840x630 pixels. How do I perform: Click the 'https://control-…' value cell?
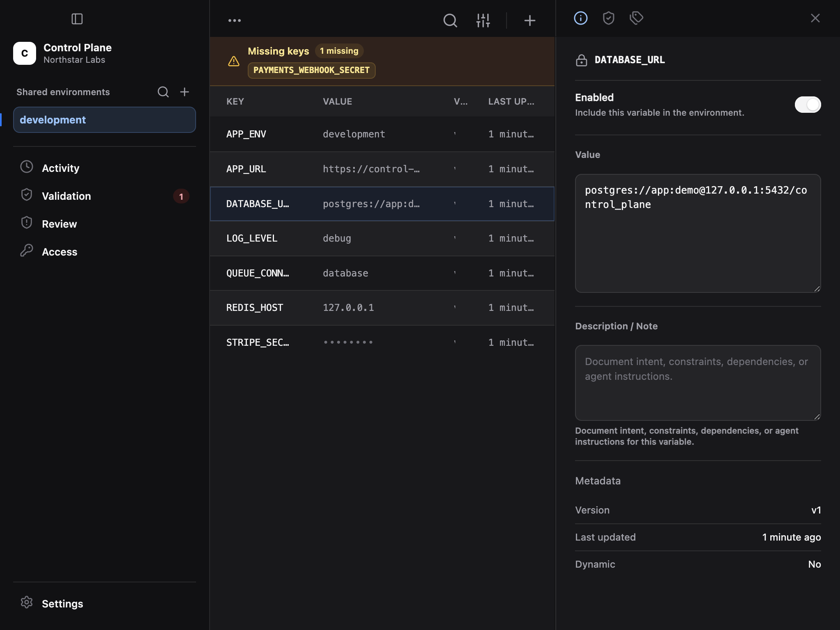371,169
